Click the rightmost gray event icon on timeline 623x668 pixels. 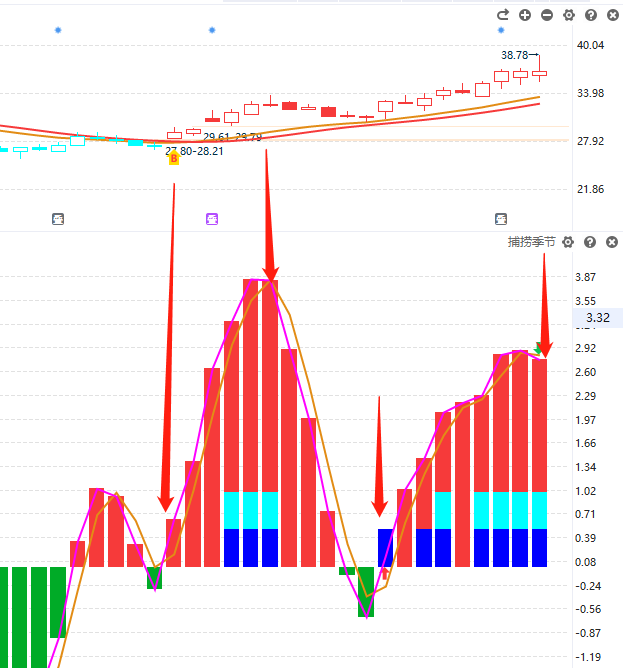coord(501,219)
